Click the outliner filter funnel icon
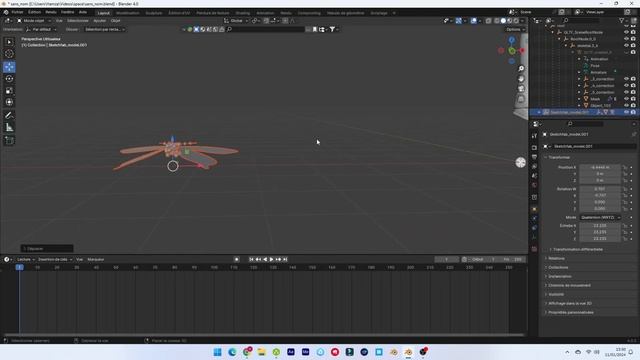Screen dimensions: 640x360 621,20
